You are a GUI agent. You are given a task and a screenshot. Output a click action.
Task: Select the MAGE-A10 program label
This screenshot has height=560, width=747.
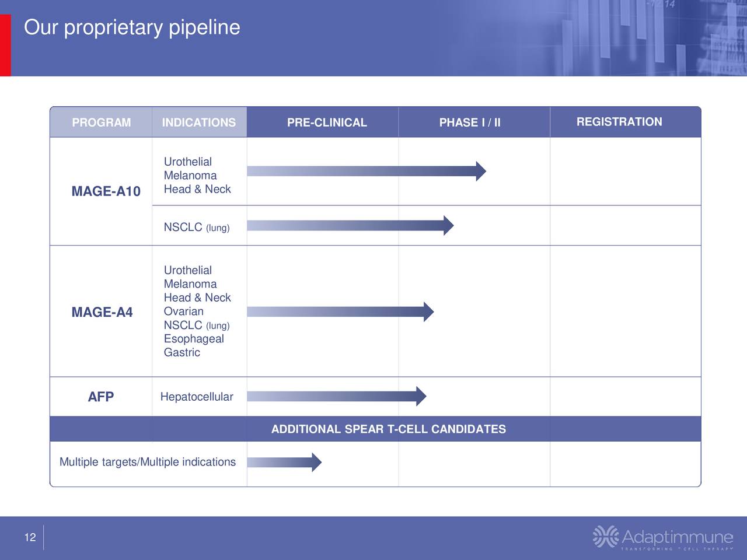pyautogui.click(x=106, y=191)
